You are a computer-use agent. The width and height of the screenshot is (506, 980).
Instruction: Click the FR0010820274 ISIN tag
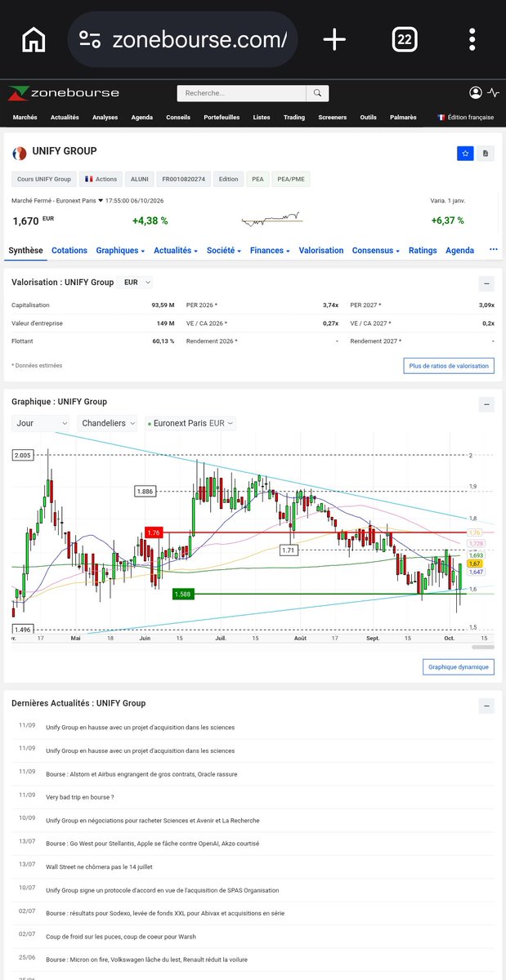tap(184, 179)
